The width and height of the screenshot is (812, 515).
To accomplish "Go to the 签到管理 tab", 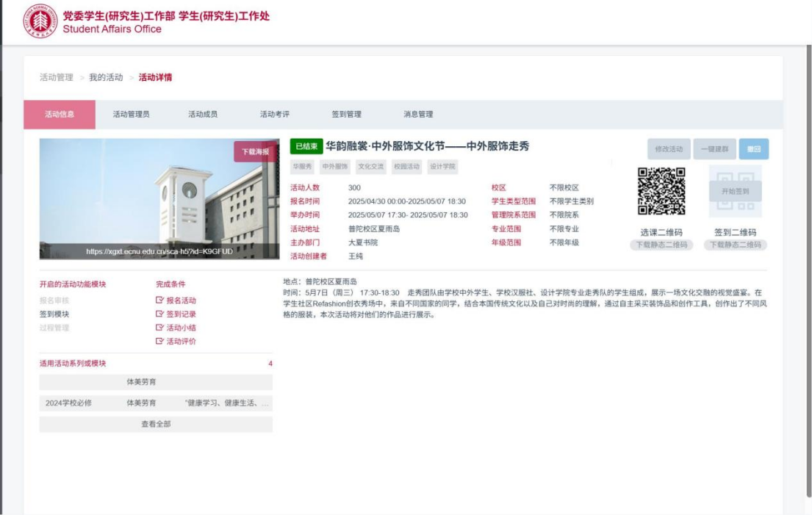I will pyautogui.click(x=346, y=115).
